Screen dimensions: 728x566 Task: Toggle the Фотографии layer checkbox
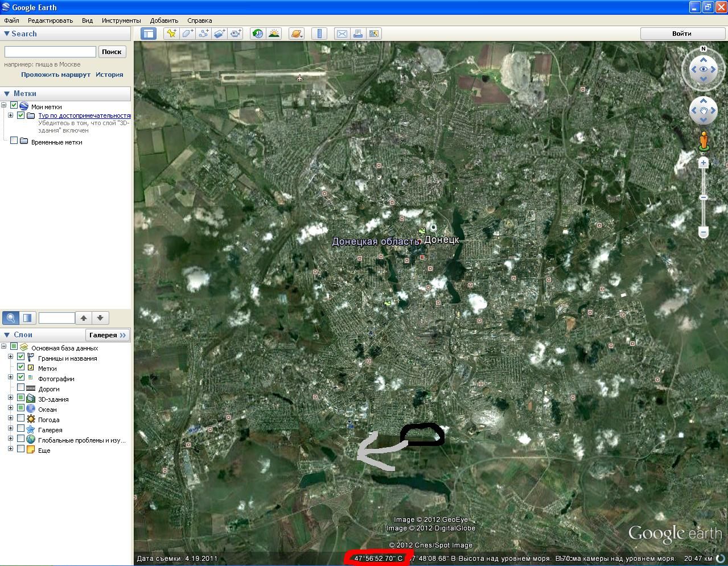point(20,377)
